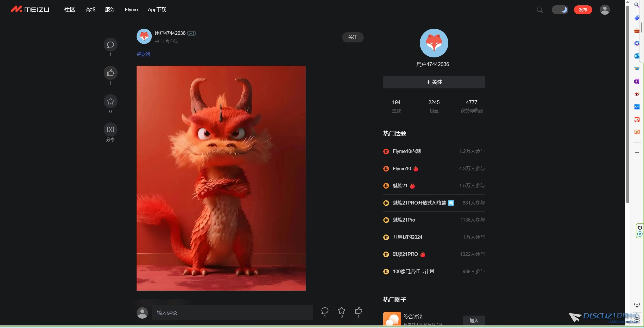Click the left sidebar comment bubble icon
This screenshot has height=328, width=644.
(110, 45)
